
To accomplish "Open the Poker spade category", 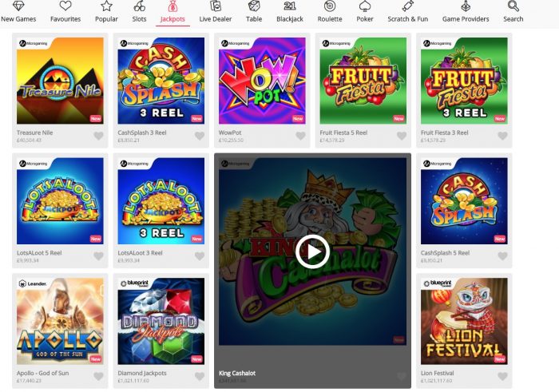I will [365, 12].
